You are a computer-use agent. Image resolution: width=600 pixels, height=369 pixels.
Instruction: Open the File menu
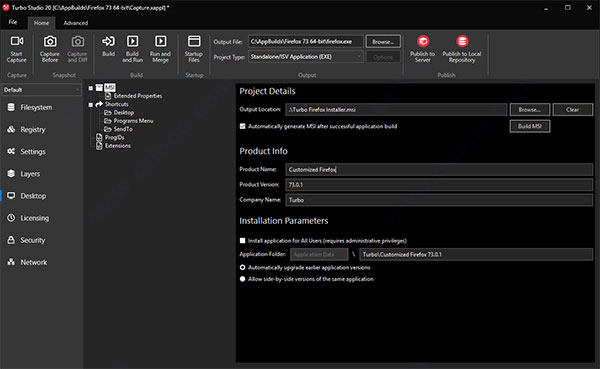click(13, 22)
